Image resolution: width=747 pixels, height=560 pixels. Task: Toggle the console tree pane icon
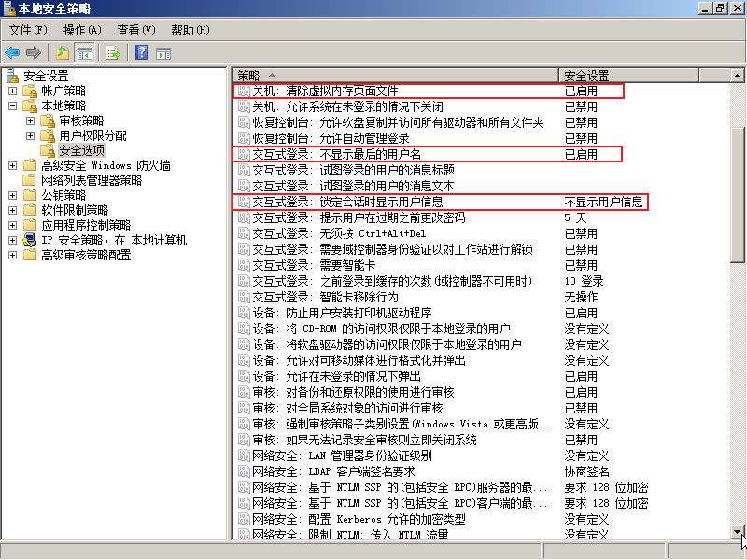click(85, 53)
